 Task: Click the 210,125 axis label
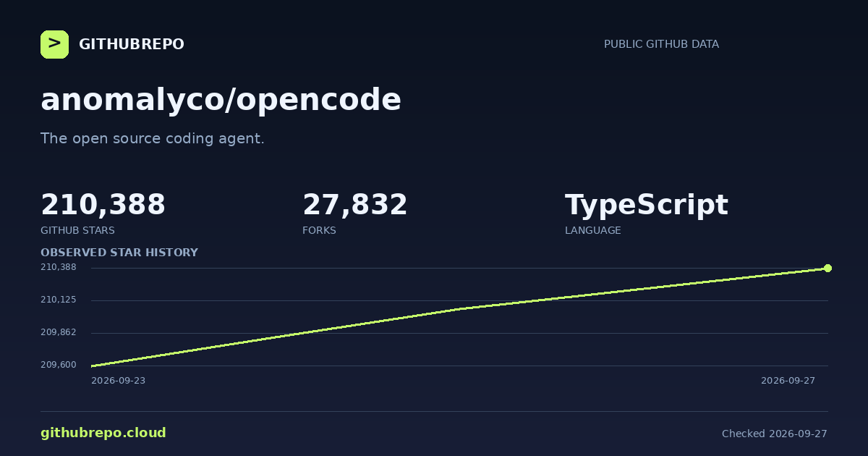pos(59,300)
